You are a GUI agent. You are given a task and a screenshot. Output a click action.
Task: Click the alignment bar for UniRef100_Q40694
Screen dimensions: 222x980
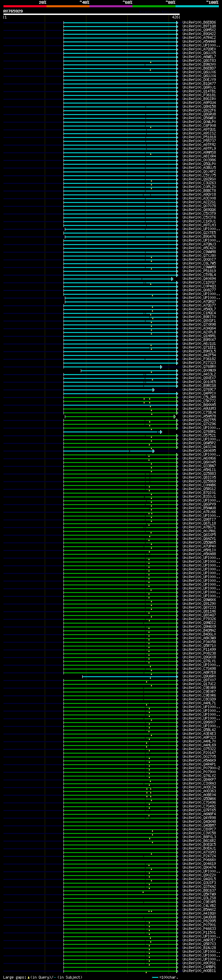point(118,279)
